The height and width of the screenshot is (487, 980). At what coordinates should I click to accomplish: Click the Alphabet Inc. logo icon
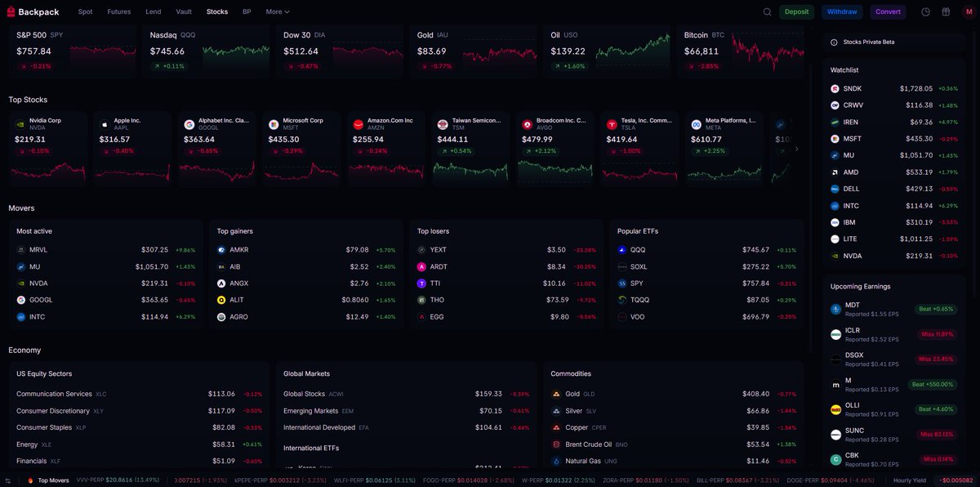[x=189, y=124]
